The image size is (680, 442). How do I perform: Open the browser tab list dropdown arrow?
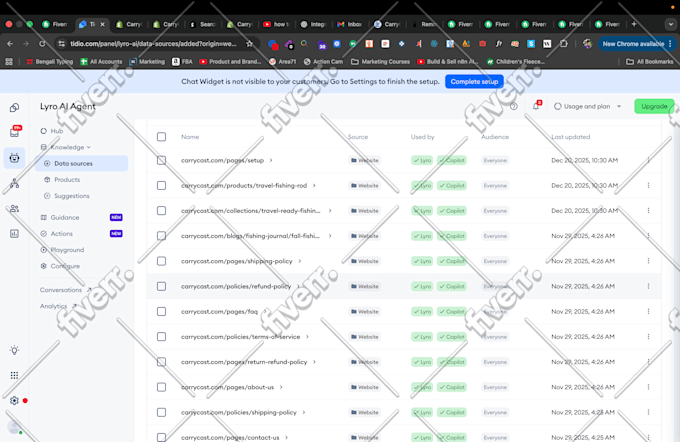pyautogui.click(x=670, y=24)
